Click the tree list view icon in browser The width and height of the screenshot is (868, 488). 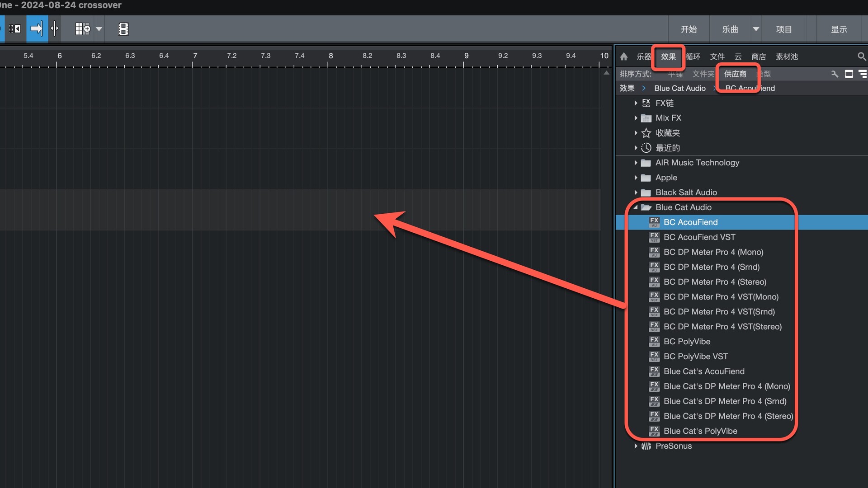pyautogui.click(x=863, y=74)
